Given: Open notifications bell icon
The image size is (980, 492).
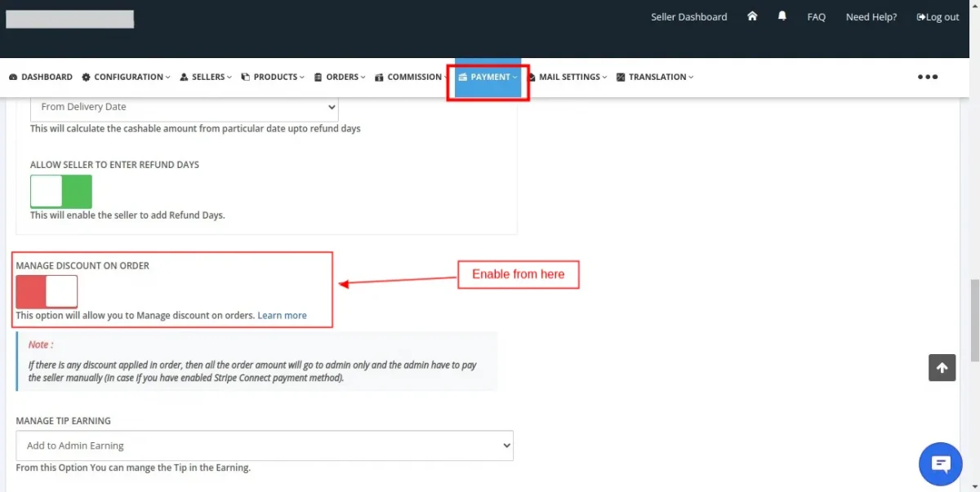Looking at the screenshot, I should tap(782, 16).
